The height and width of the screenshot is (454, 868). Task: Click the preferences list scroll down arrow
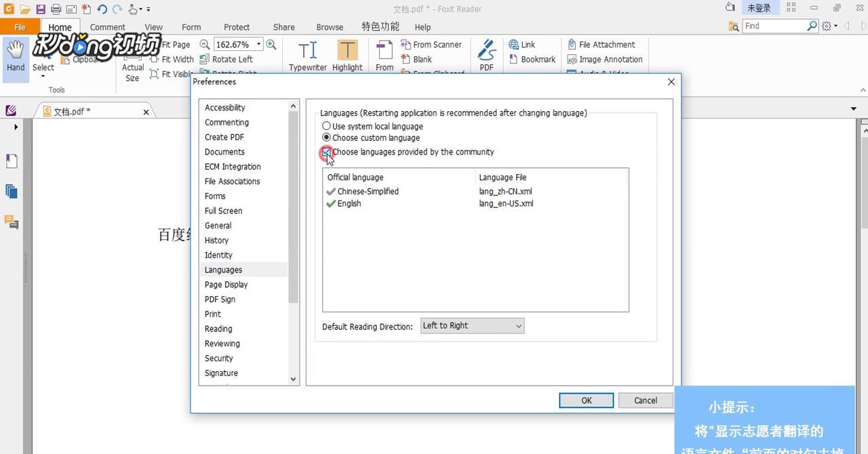(294, 379)
